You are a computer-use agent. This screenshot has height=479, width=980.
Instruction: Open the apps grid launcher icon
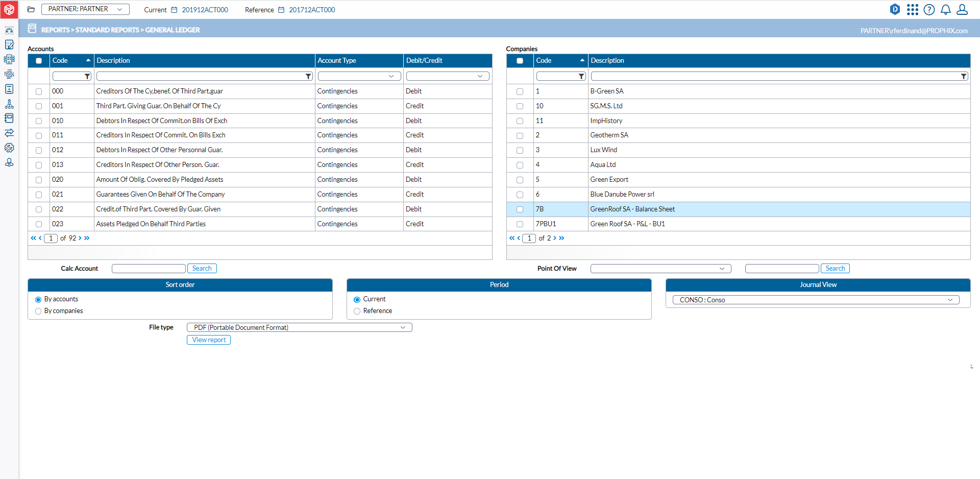pos(912,10)
